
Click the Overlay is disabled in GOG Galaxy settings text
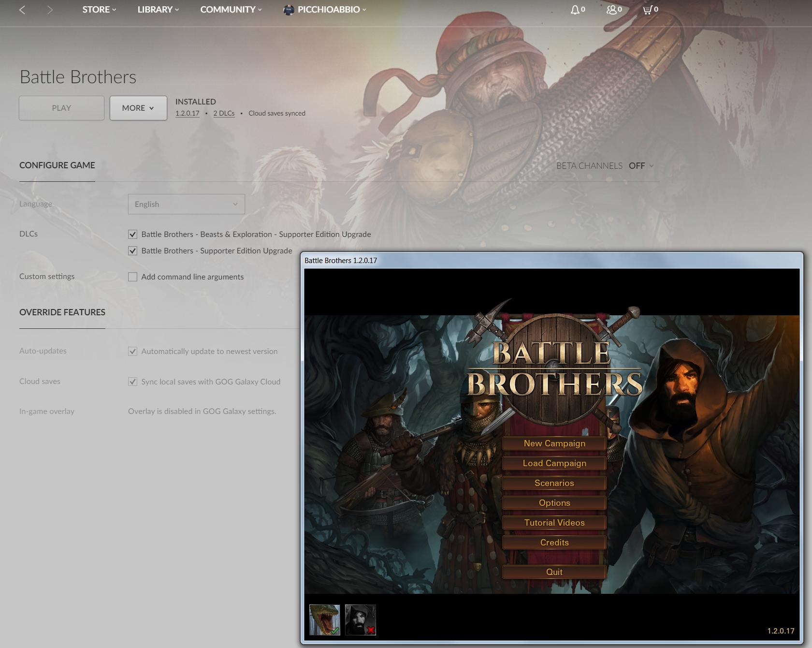[x=202, y=412]
